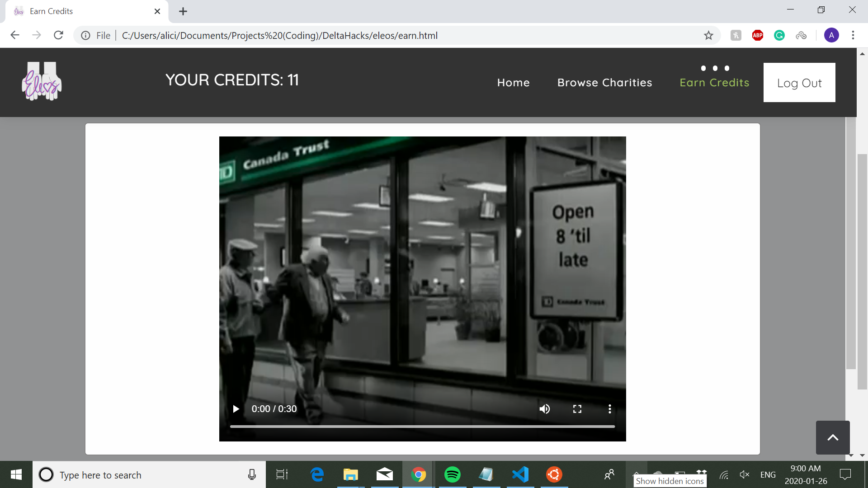Viewport: 868px width, 488px height.
Task: Open the video player more options menu
Action: (x=609, y=409)
